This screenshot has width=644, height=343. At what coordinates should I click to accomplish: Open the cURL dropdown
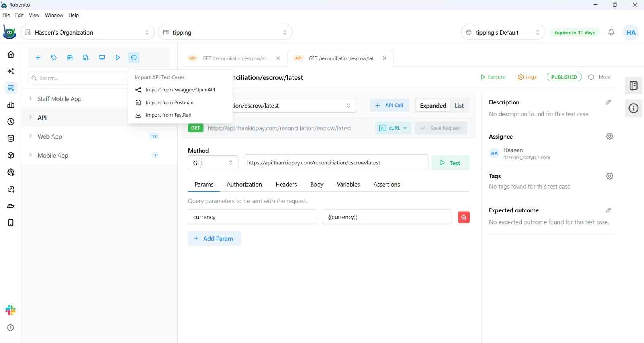[393, 128]
